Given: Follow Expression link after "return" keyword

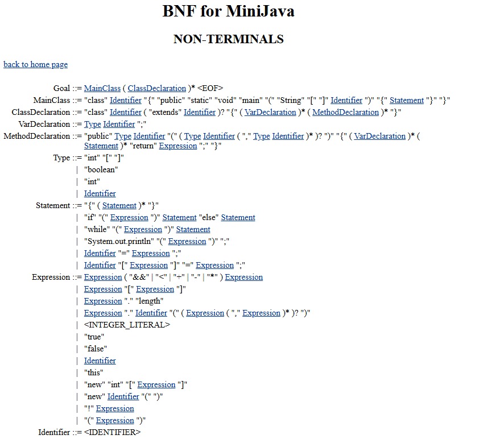Looking at the screenshot, I should [178, 146].
